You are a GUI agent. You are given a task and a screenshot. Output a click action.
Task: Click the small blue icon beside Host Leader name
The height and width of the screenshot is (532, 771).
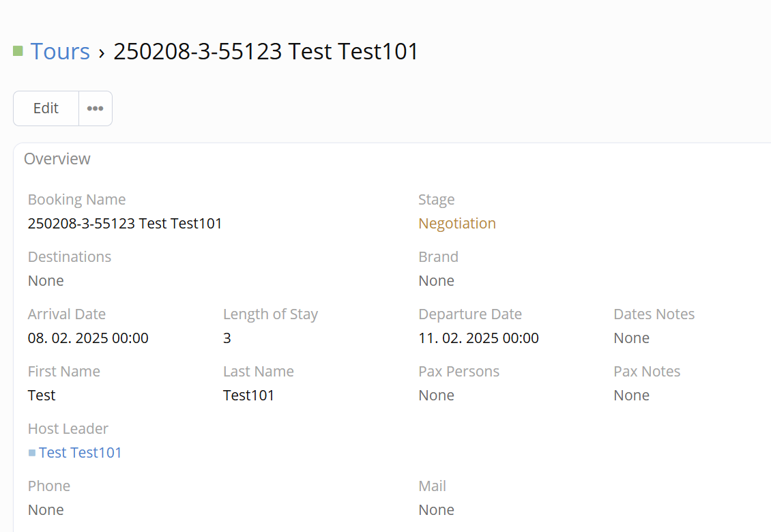tap(32, 453)
